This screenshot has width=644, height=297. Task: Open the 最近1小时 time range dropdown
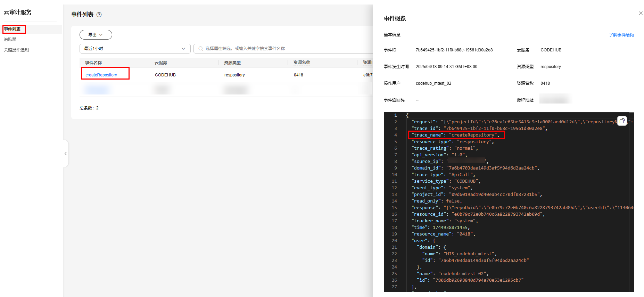tap(135, 49)
